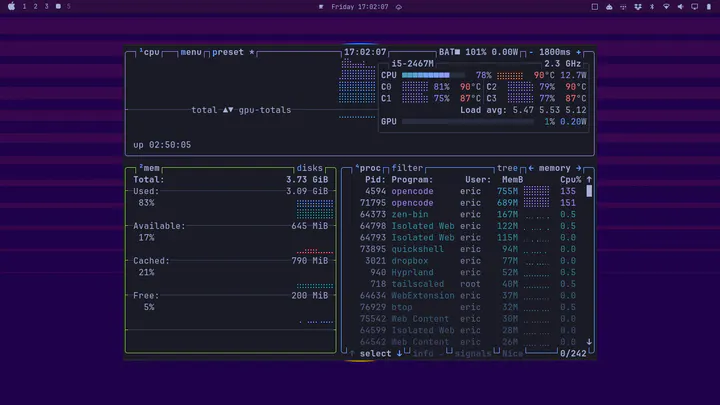The width and height of the screenshot is (720, 405).
Task: Click the select up arrow in proc footer
Action: click(x=352, y=354)
